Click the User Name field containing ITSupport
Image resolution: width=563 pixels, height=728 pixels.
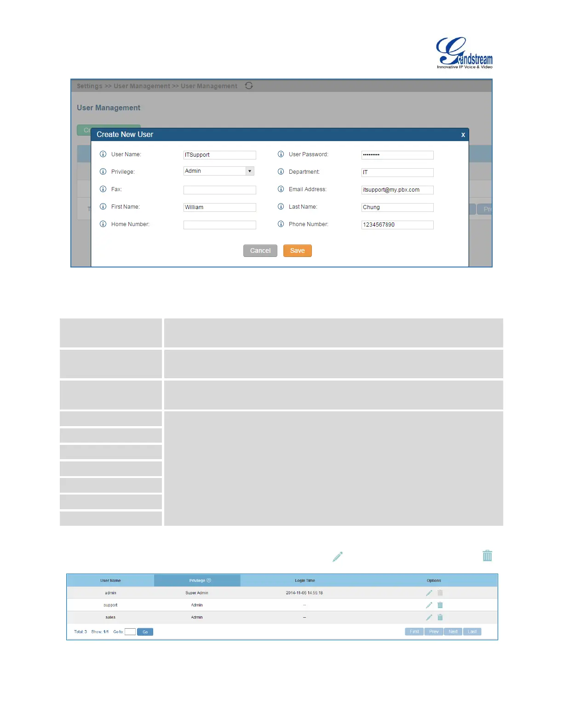pyautogui.click(x=220, y=155)
